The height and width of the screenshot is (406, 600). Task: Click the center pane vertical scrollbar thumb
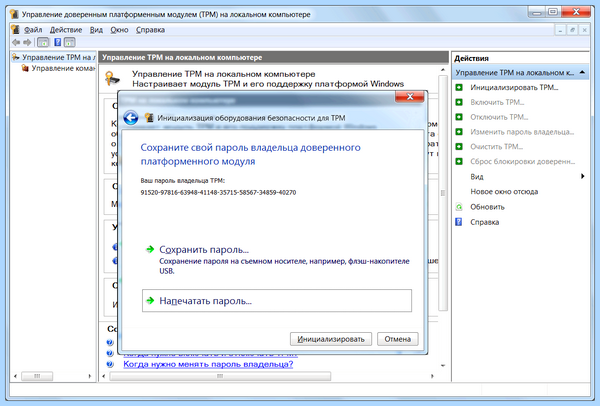(x=443, y=193)
